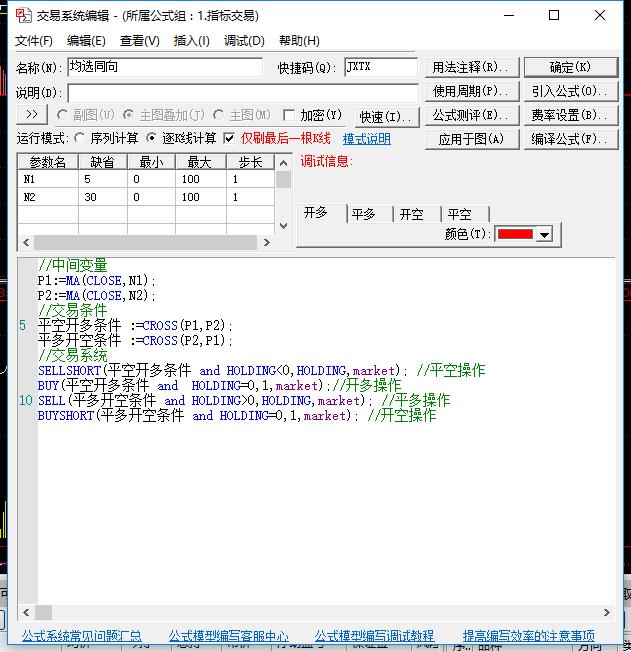Viewport: 631px width, 652px height.
Task: Click the P1:=MA(CLOSE,N1) code line
Action: pyautogui.click(x=96, y=281)
